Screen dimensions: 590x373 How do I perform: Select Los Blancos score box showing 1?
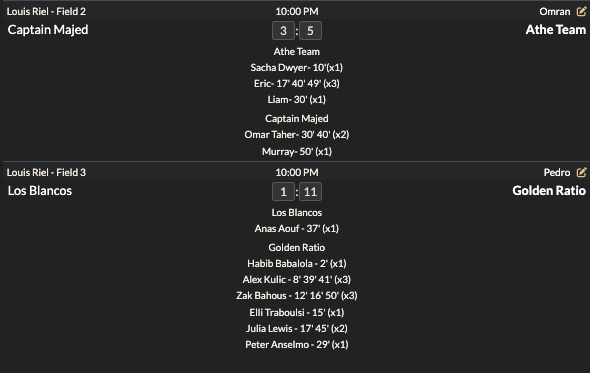click(283, 192)
